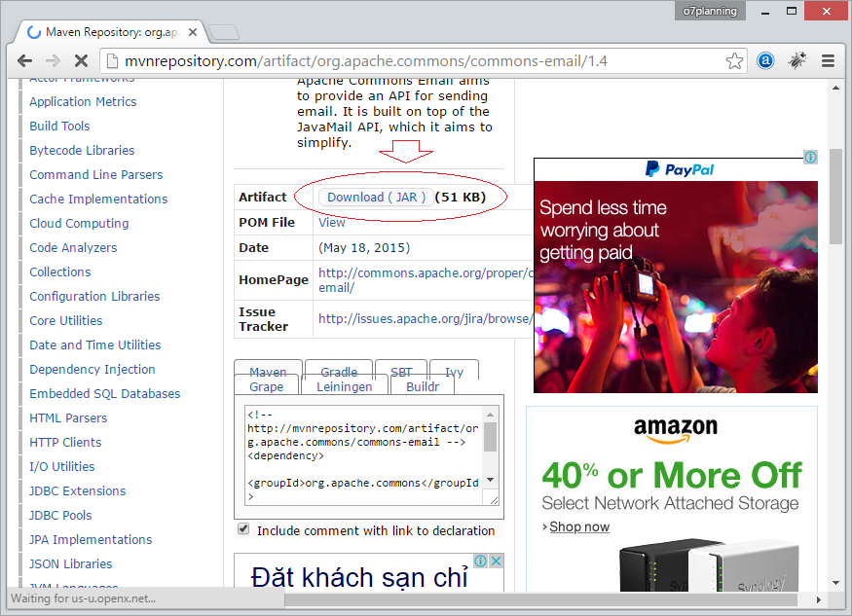Click the page scroll down arrow
This screenshot has height=616, width=852.
[835, 583]
